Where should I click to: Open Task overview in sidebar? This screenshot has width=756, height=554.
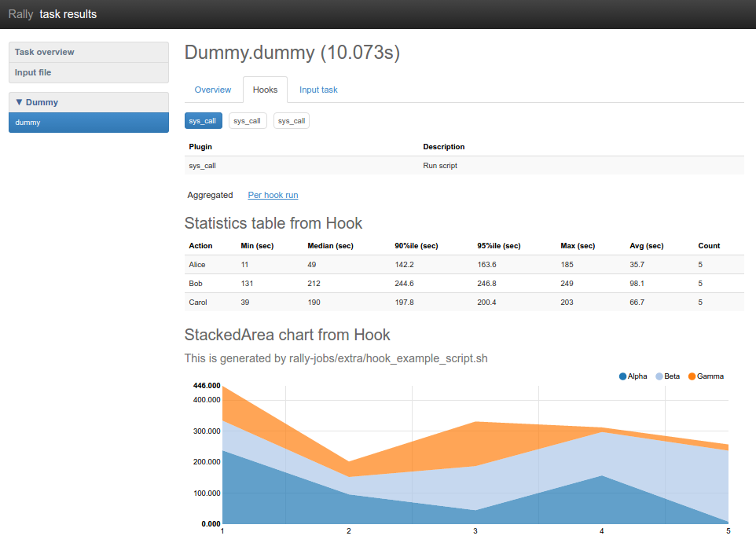[x=88, y=52]
